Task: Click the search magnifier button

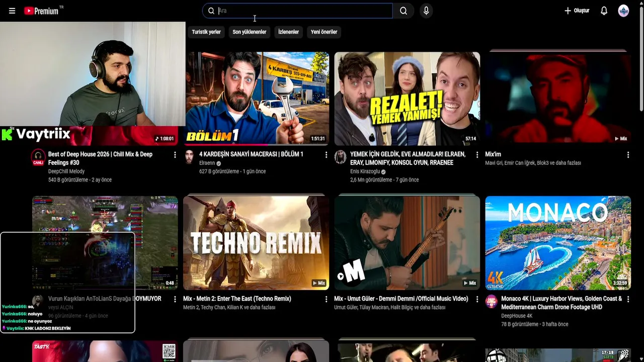Action: pos(404,11)
